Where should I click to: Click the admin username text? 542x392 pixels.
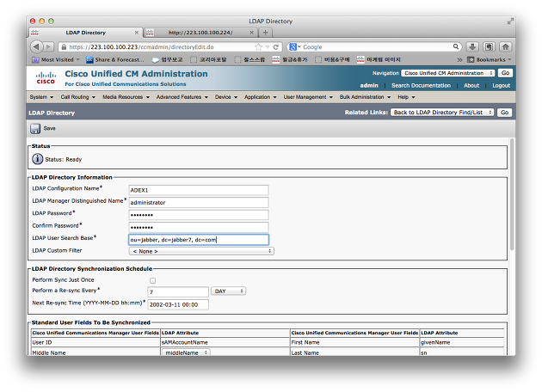point(369,86)
